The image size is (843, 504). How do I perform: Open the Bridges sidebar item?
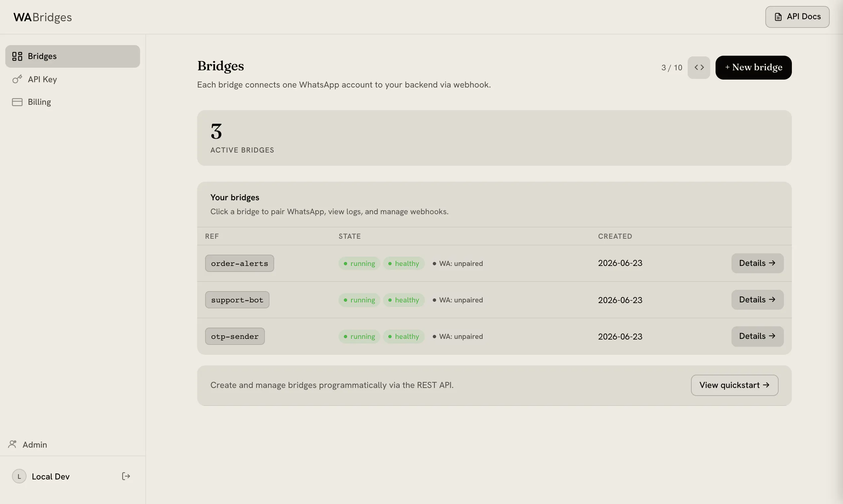72,56
